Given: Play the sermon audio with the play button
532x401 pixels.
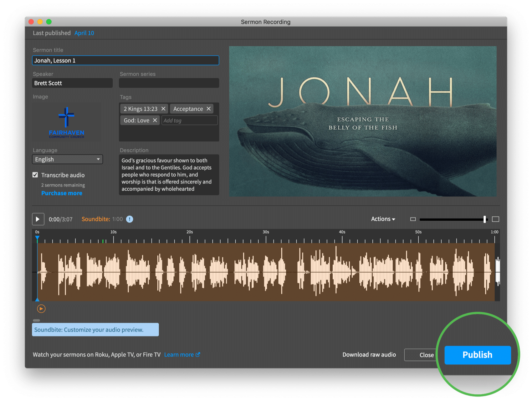Looking at the screenshot, I should (38, 219).
